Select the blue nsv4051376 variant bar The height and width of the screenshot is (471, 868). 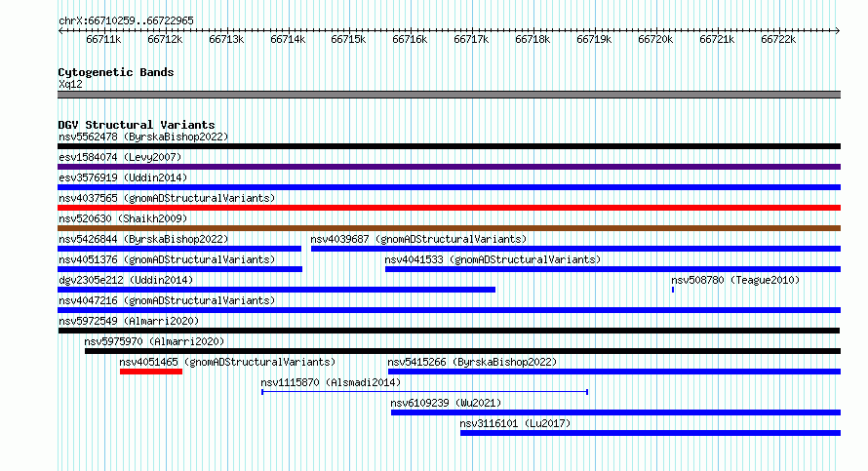tap(179, 269)
